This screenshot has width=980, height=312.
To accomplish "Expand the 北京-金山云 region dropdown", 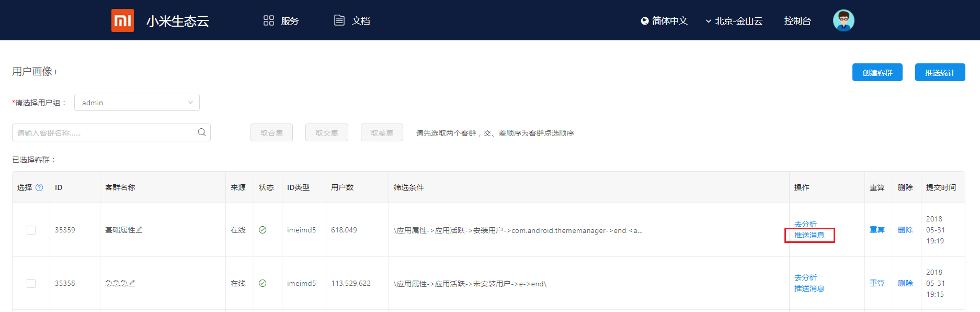I will 734,21.
